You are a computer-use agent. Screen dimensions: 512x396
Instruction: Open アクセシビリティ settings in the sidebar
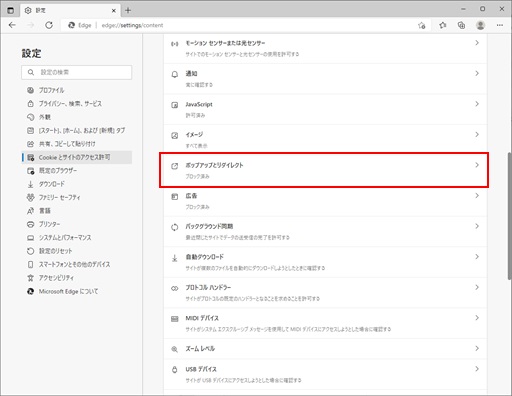pos(77,278)
